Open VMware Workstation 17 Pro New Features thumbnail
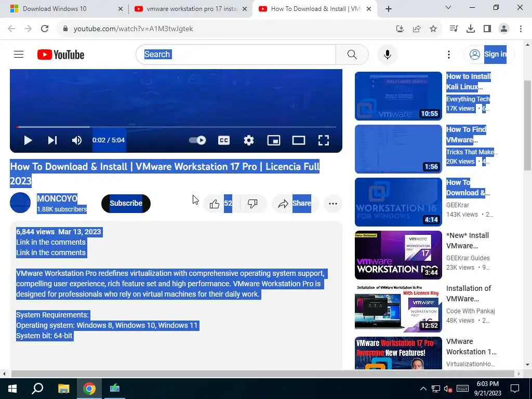Image resolution: width=532 pixels, height=399 pixels. point(398,353)
